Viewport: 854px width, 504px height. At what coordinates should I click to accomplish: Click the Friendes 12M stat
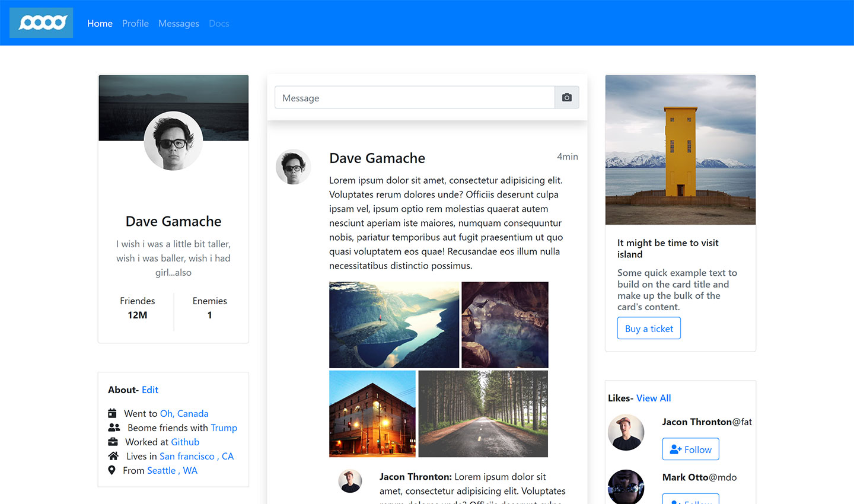(x=137, y=308)
